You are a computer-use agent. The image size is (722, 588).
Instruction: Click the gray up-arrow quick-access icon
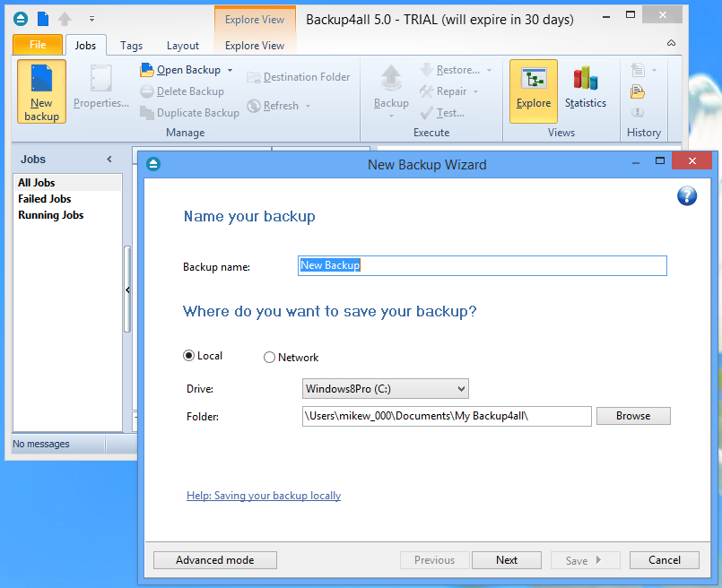point(65,19)
